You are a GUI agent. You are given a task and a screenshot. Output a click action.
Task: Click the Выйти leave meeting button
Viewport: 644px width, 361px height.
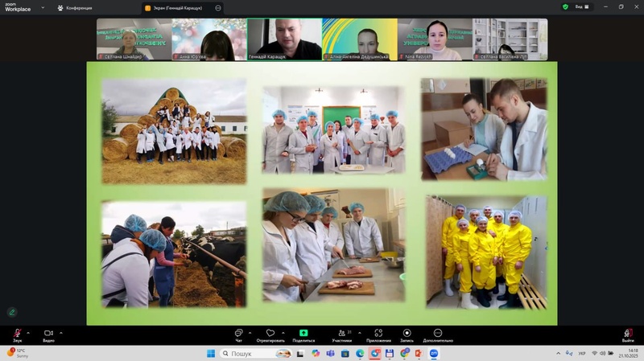point(627,333)
